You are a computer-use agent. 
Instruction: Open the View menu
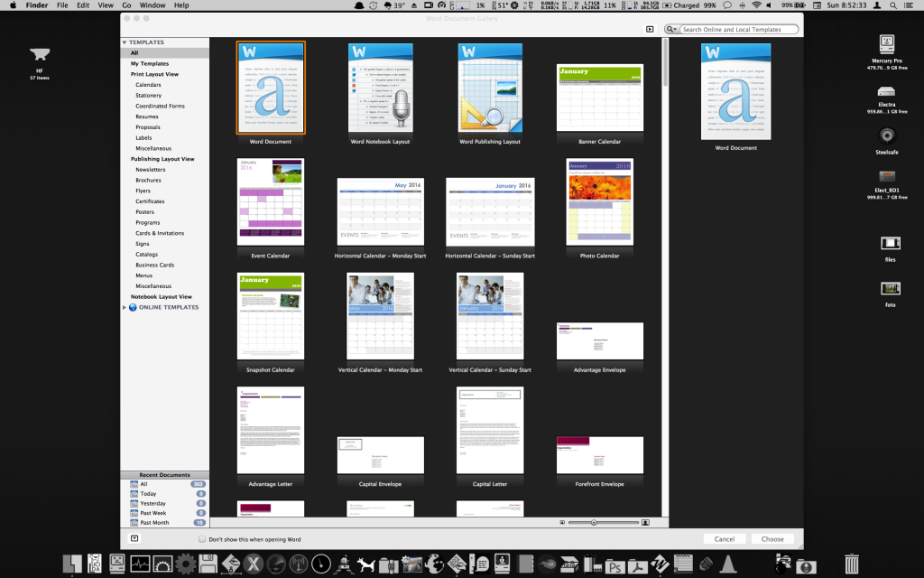(106, 5)
